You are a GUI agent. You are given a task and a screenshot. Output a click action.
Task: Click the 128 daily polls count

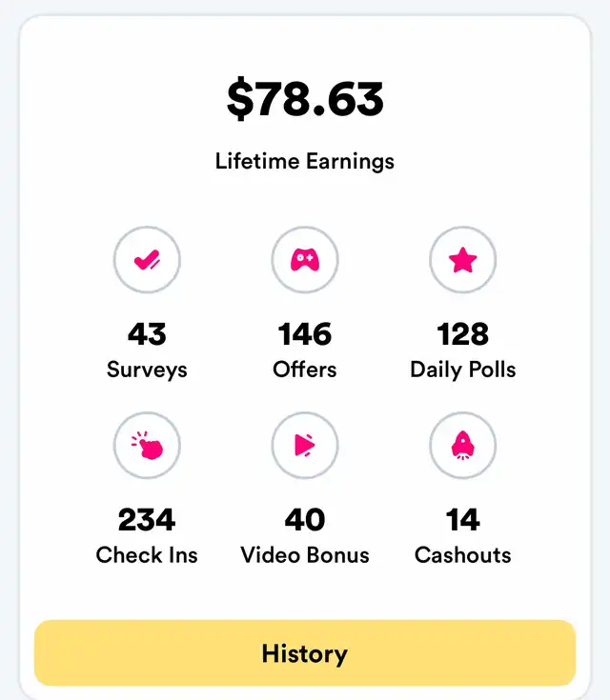point(463,334)
